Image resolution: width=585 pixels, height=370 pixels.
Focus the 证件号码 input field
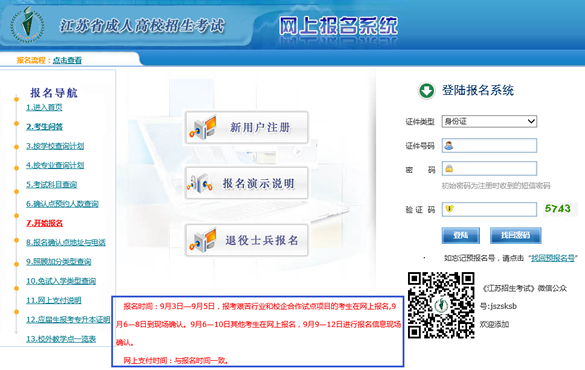489,145
